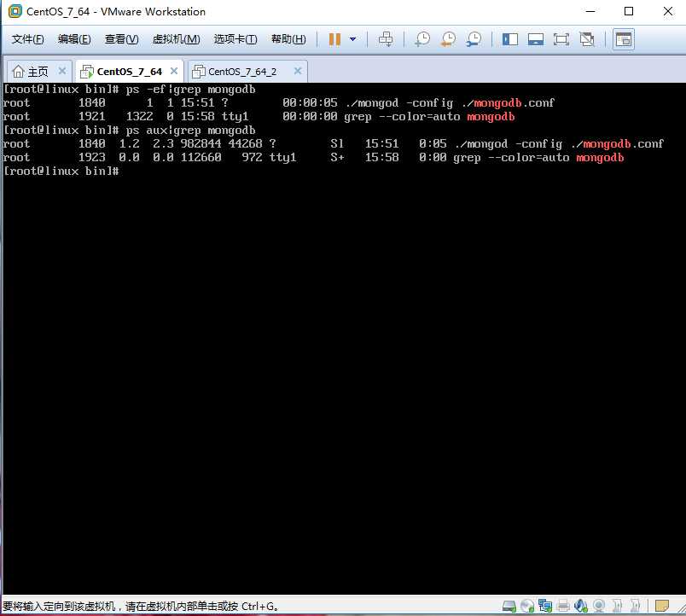Click the terminal prompt on the last line

coord(61,171)
